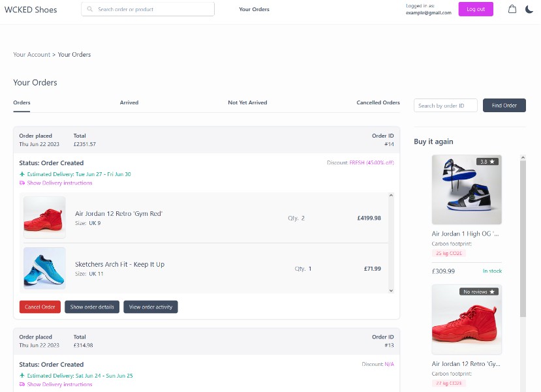Image resolution: width=541 pixels, height=392 pixels.
Task: Open the Cancelled Orders tab
Action: tap(378, 102)
